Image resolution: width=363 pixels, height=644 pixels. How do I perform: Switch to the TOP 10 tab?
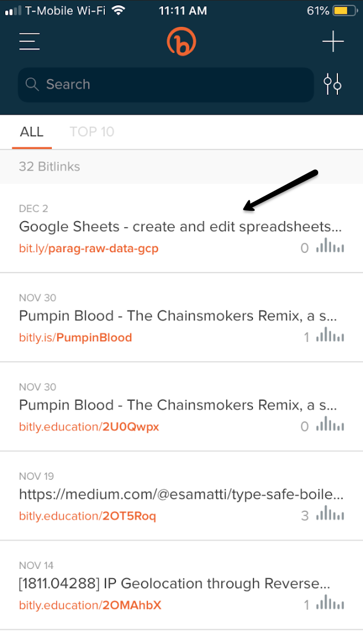tap(91, 132)
